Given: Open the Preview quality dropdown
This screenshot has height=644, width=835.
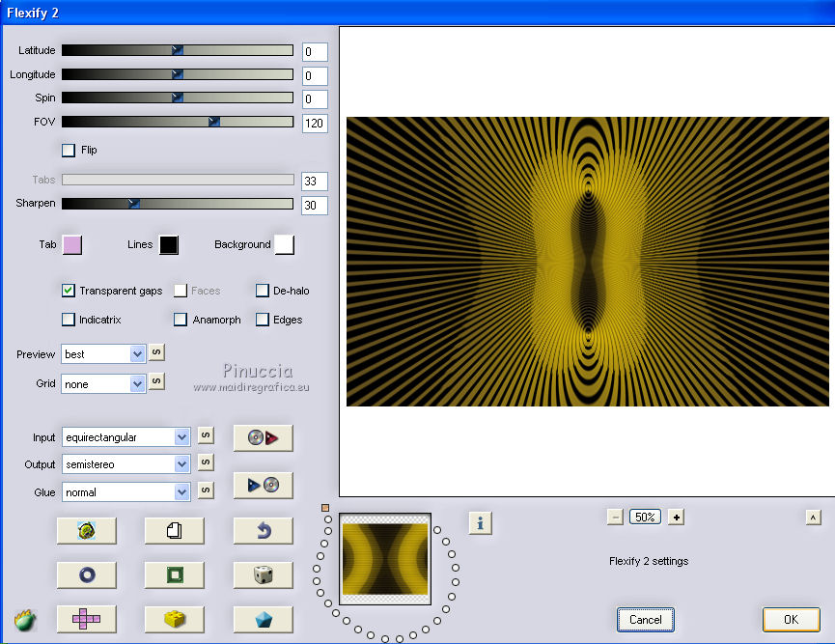Looking at the screenshot, I should tap(104, 354).
